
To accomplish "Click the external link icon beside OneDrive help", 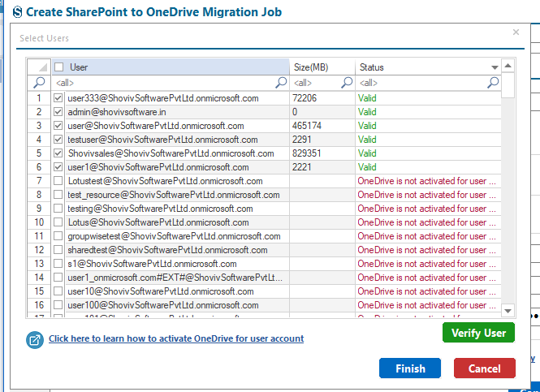I will click(35, 340).
